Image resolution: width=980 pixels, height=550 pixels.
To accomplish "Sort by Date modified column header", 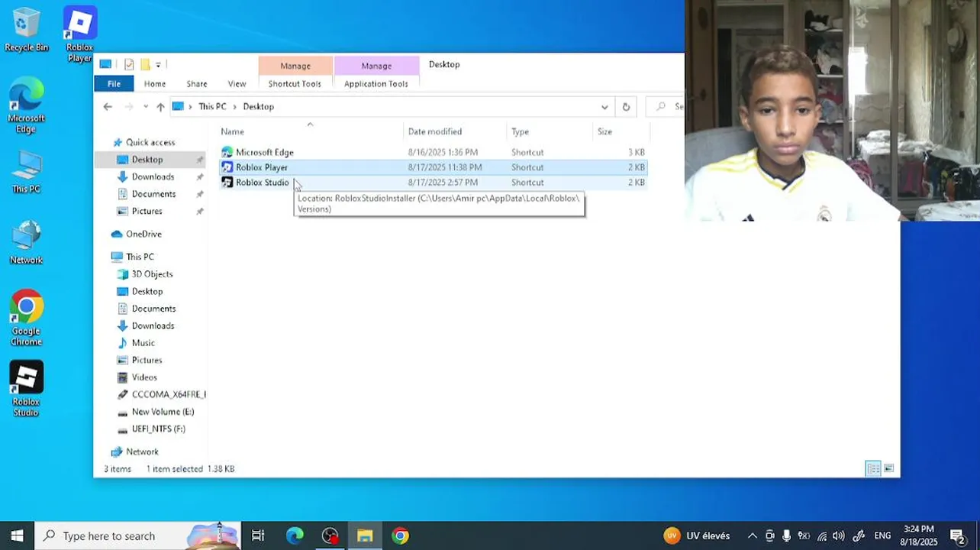I will click(454, 131).
